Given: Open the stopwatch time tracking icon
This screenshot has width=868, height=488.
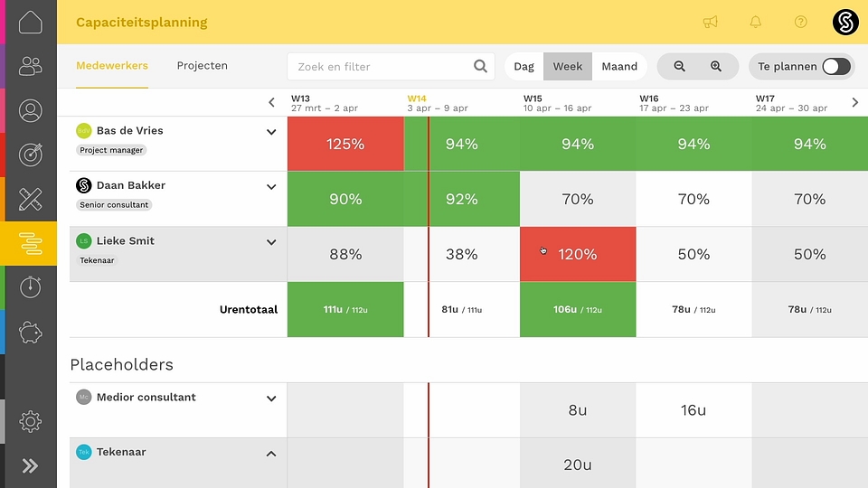Looking at the screenshot, I should click(x=31, y=287).
